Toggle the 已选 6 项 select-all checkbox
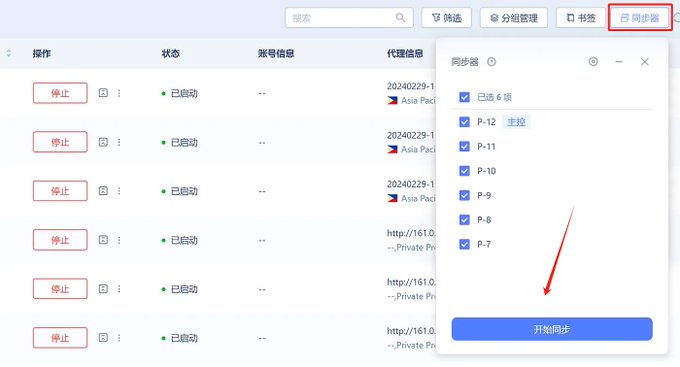 (464, 97)
